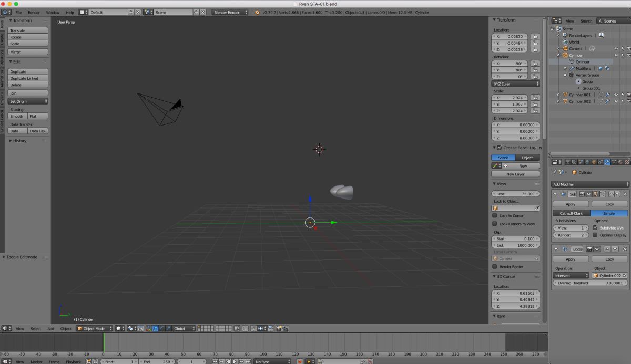This screenshot has width=631, height=364.
Task: Remove the Subsurf modifier with X
Action: (625, 194)
